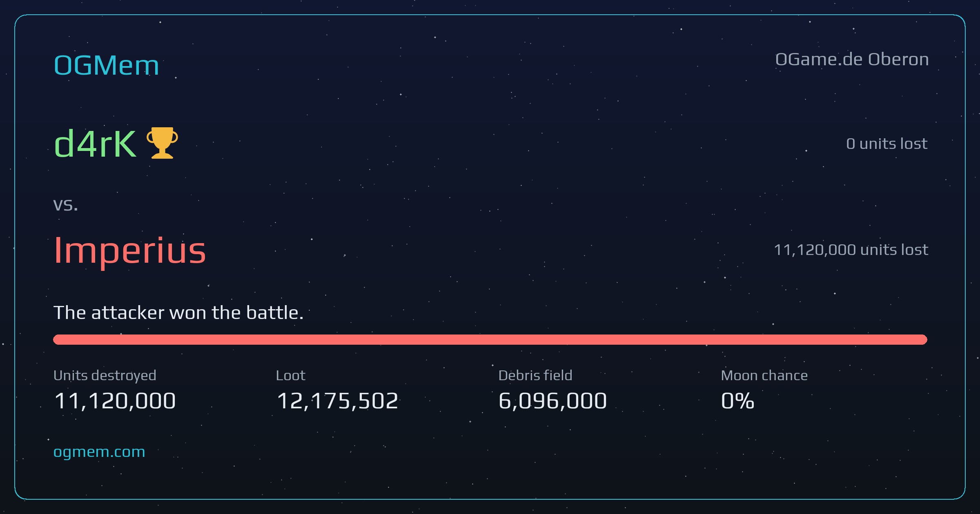Click the Debris field value 6,096,000
This screenshot has height=514, width=980.
click(552, 401)
